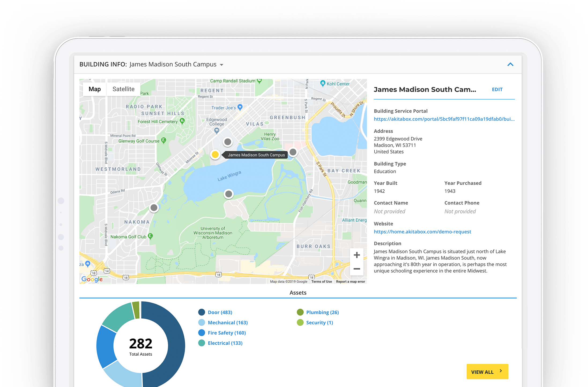Open Terms of Use link
The height and width of the screenshot is (387, 588).
(x=322, y=281)
